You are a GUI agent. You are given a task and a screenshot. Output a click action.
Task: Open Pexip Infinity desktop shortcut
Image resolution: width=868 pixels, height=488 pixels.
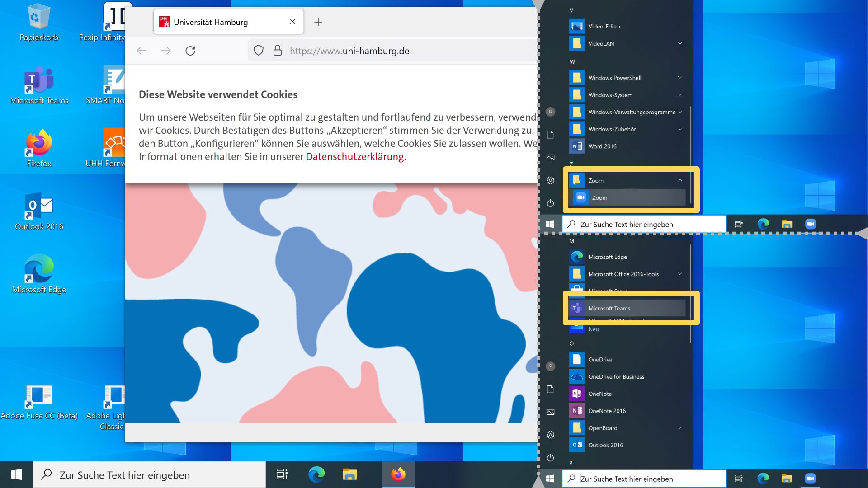pos(103,23)
